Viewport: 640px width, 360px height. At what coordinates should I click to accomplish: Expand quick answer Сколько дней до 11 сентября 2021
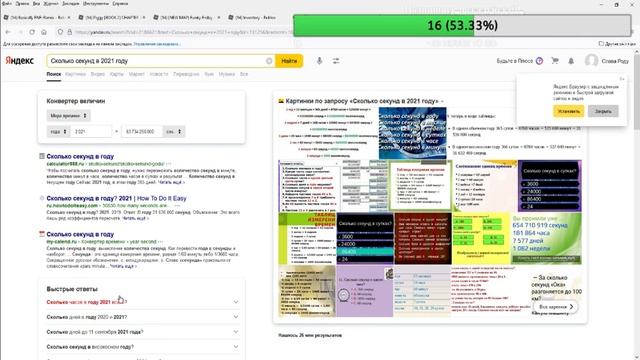(x=142, y=332)
